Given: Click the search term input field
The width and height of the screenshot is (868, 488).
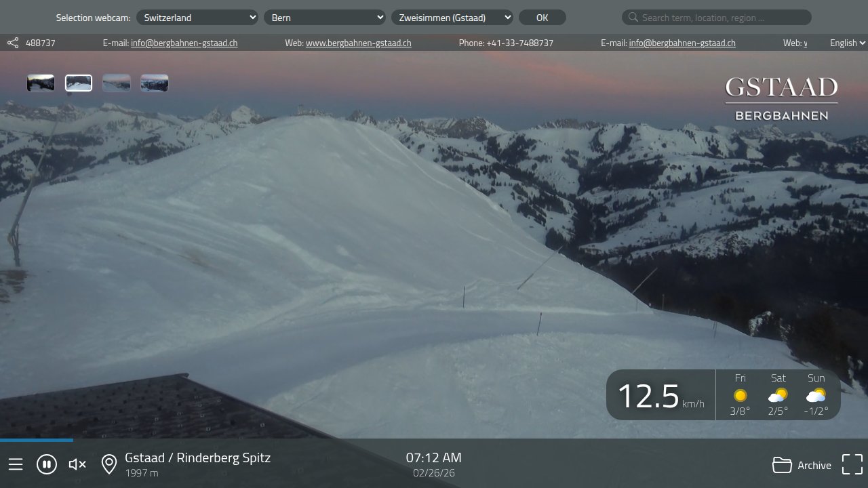Looking at the screenshot, I should [723, 18].
